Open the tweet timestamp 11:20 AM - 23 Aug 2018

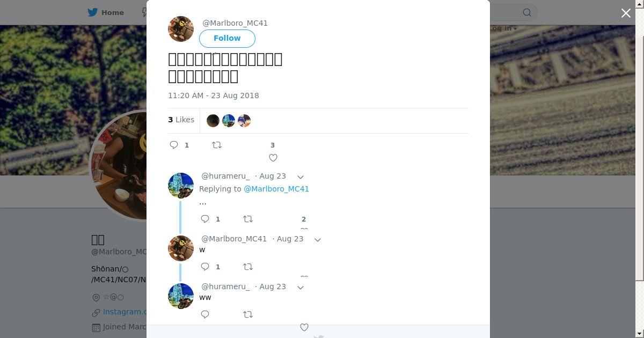pos(214,95)
